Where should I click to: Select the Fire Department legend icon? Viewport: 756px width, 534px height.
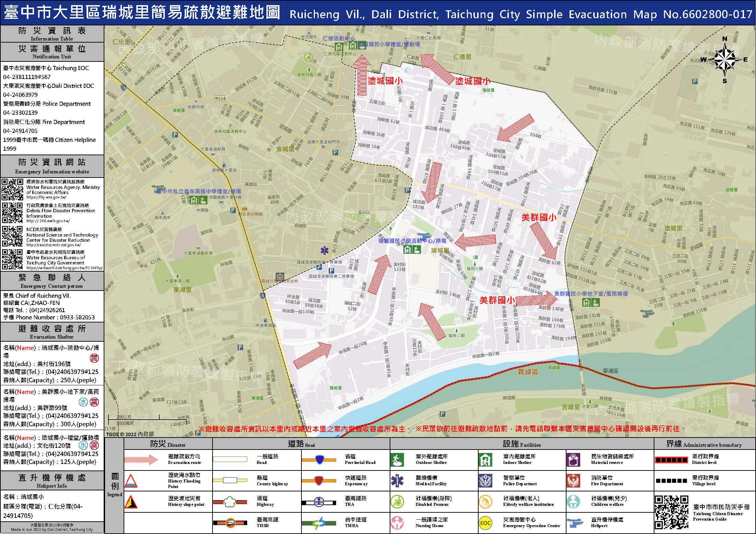pos(573,481)
